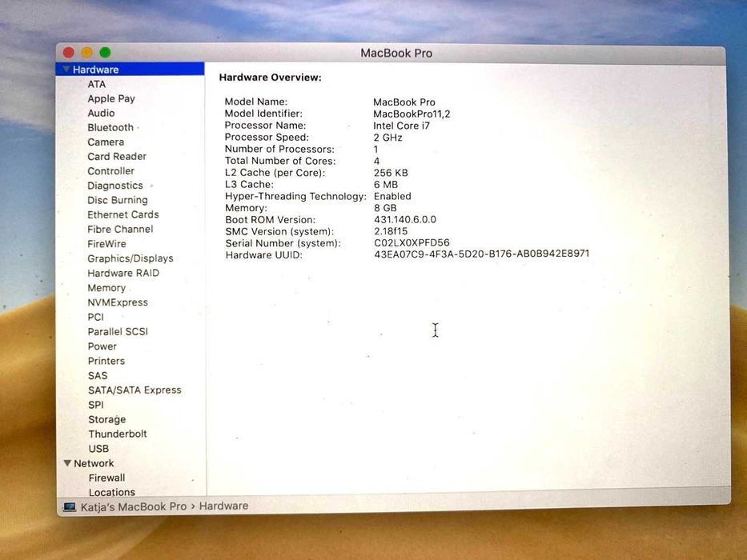Viewport: 747px width, 560px height.
Task: Open the Memory entry in the sidebar
Action: point(106,288)
